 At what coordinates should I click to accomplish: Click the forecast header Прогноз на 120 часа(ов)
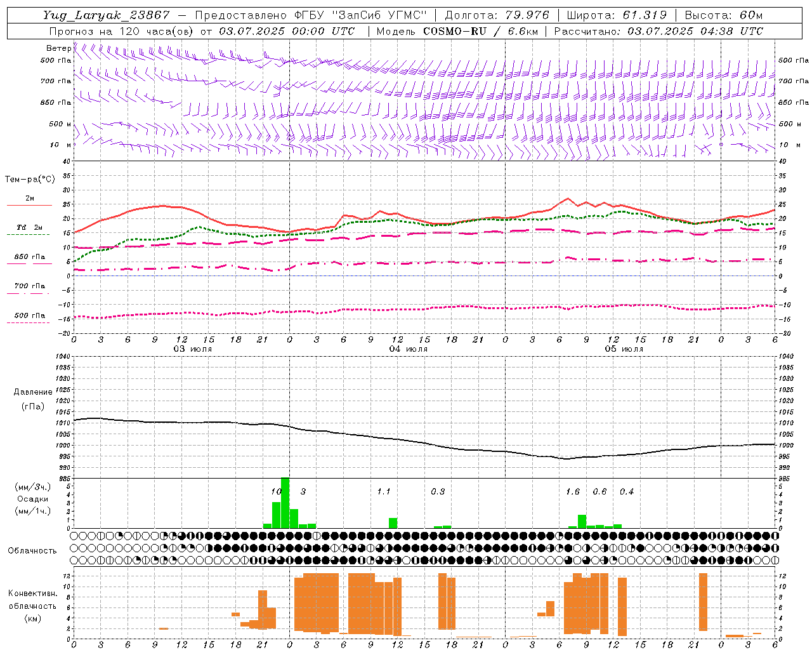pos(122,31)
